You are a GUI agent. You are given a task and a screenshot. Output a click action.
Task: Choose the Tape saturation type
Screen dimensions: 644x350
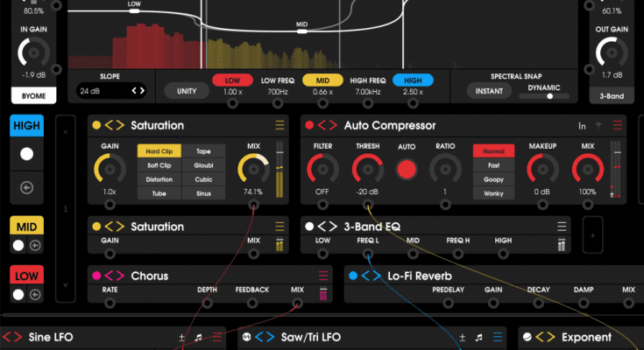(203, 151)
